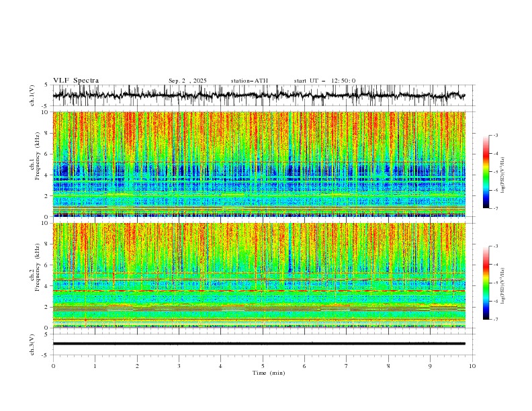532x411 pixels.
Task: Click time axis tick label '8'
Action: 388,366
